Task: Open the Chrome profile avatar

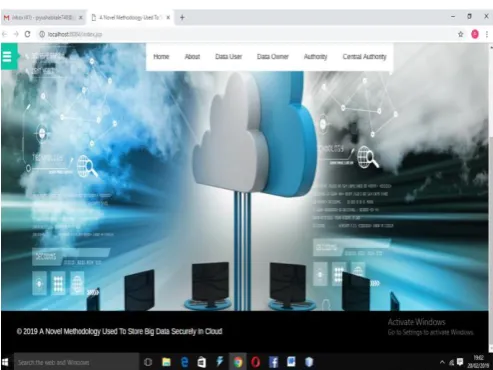Action: pyautogui.click(x=475, y=34)
